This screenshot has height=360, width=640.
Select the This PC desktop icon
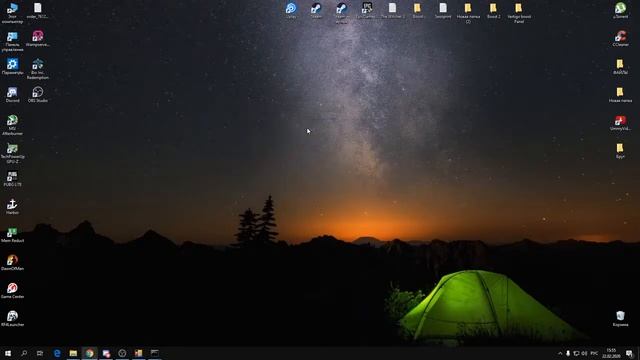pos(12,13)
